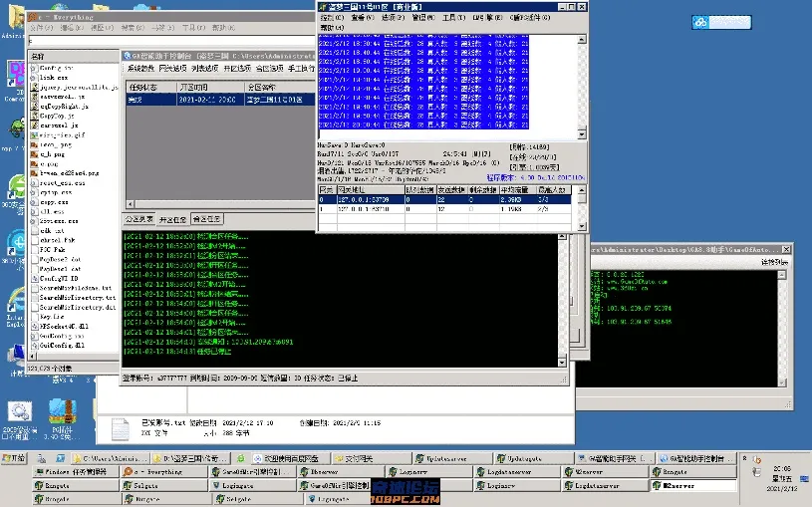Open 查看(V) menu in M2server window
The image size is (812, 507).
363,18
